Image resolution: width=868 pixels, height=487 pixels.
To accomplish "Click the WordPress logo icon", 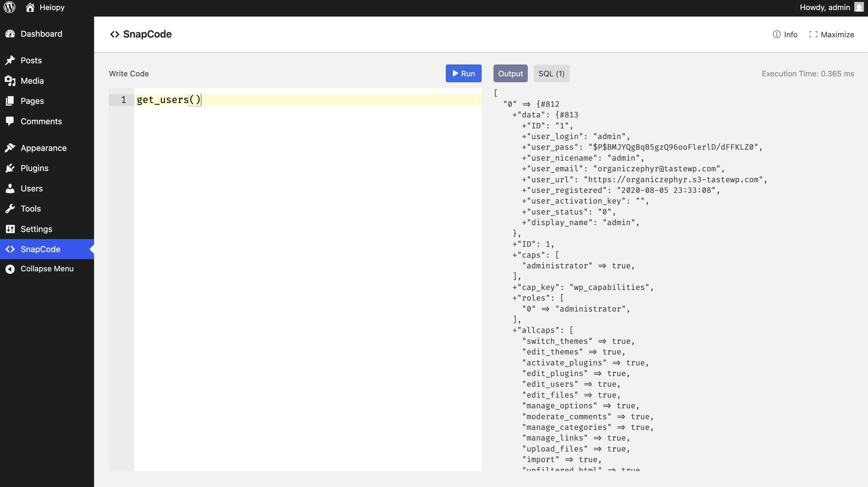I will [9, 7].
